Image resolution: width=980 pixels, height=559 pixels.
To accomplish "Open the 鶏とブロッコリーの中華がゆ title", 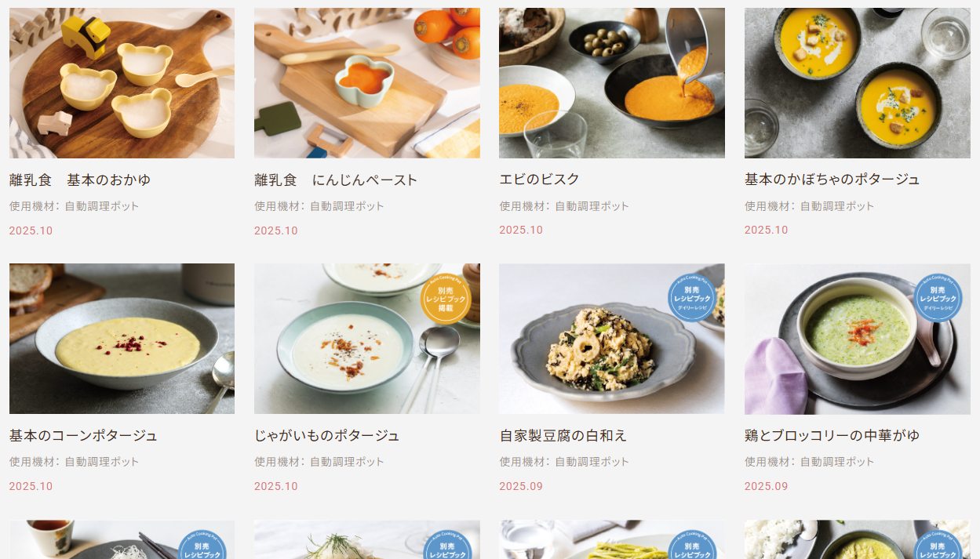I will pyautogui.click(x=832, y=435).
